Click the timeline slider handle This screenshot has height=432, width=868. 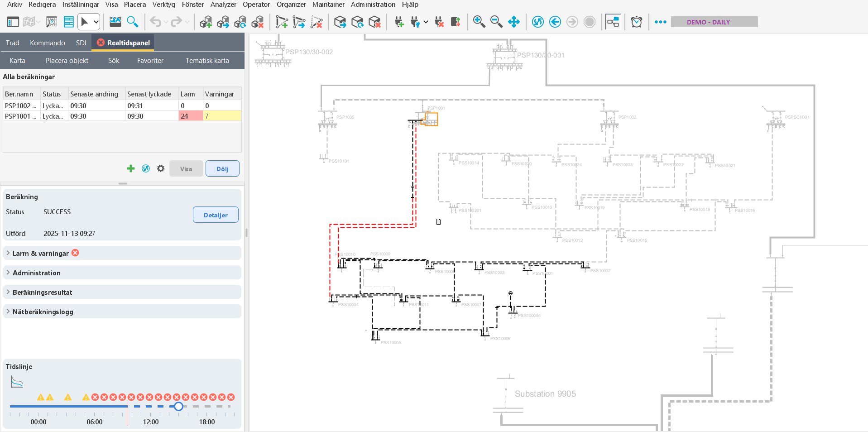click(179, 407)
